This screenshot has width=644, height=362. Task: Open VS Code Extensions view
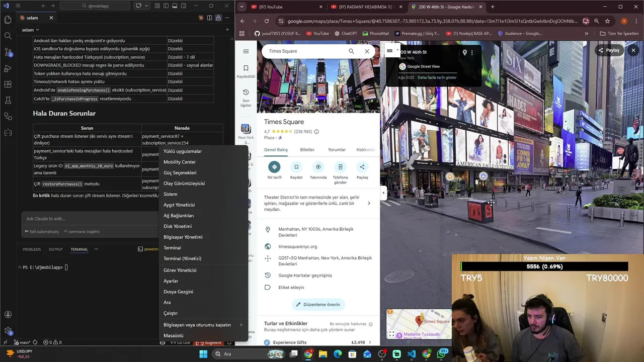coord(8,84)
